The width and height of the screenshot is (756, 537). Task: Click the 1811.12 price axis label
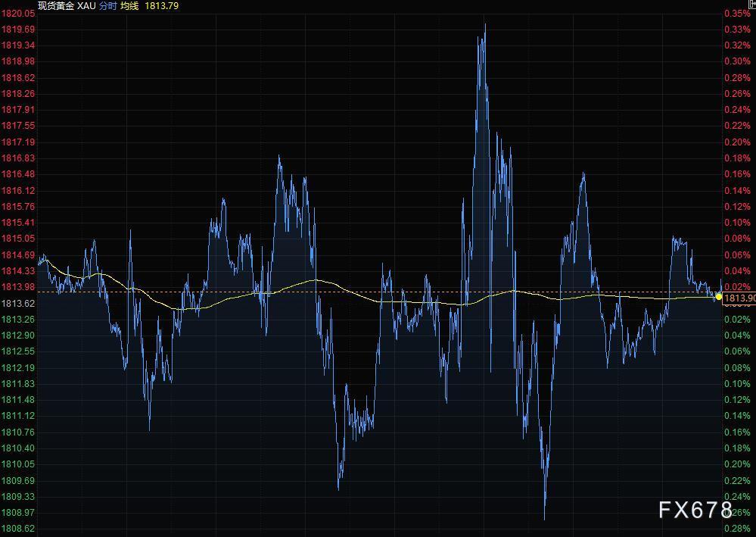click(x=18, y=416)
